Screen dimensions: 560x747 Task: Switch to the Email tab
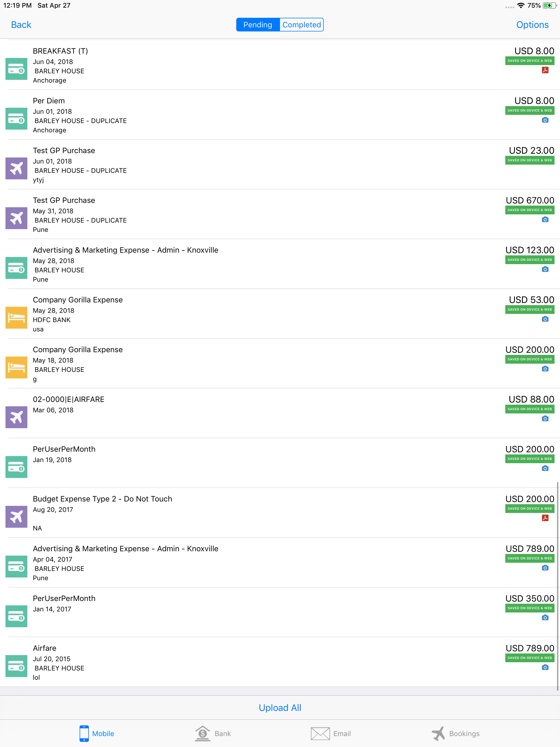pyautogui.click(x=331, y=734)
